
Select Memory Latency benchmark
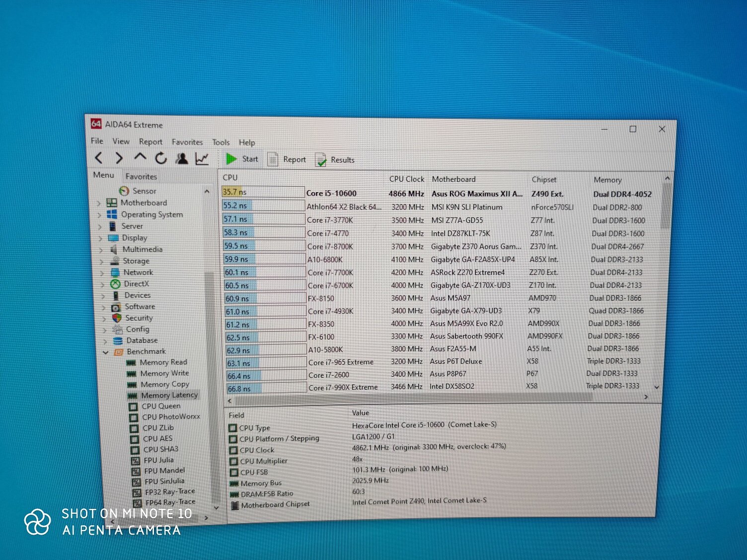pyautogui.click(x=163, y=395)
